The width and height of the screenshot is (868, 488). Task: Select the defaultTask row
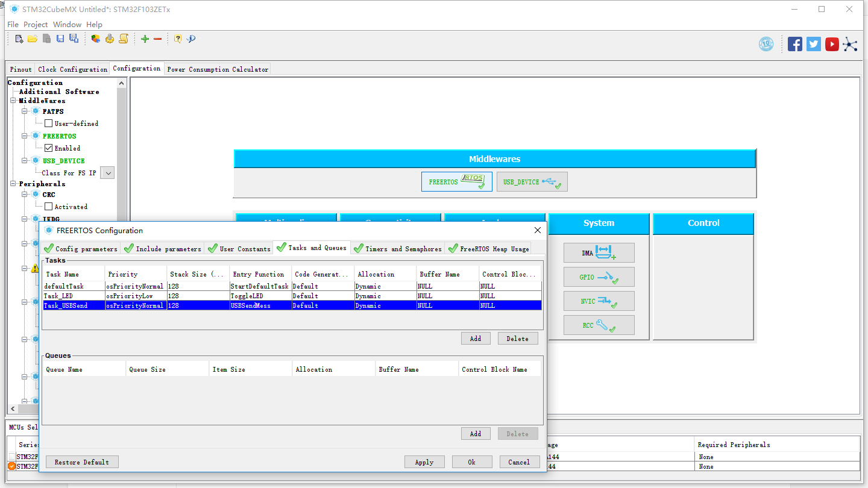coord(292,286)
